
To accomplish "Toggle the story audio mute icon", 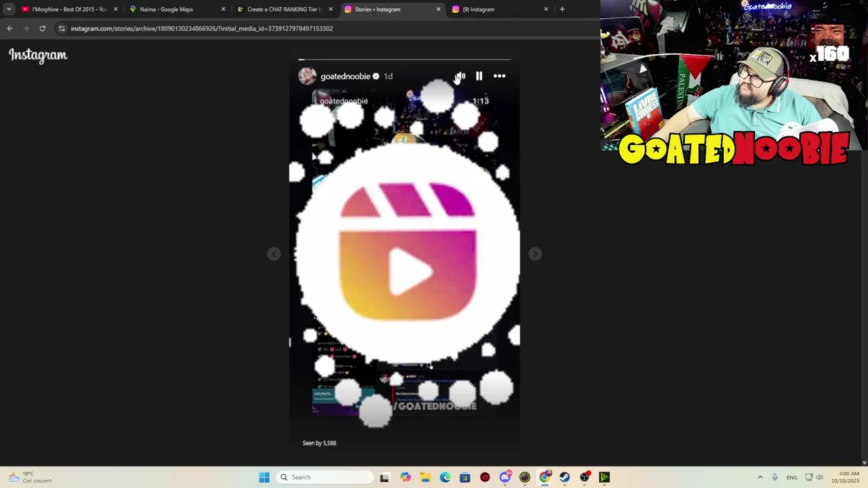I will point(460,76).
